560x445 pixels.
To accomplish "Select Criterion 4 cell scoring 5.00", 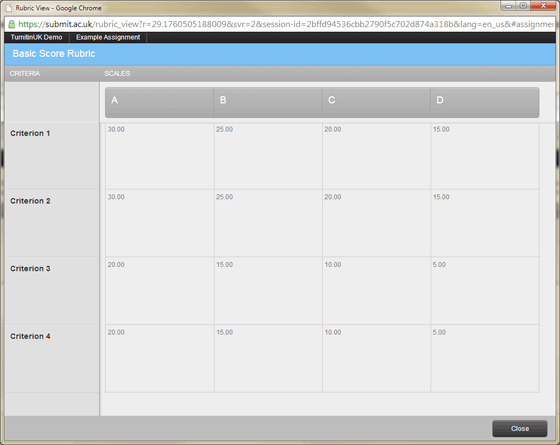I will click(x=485, y=358).
